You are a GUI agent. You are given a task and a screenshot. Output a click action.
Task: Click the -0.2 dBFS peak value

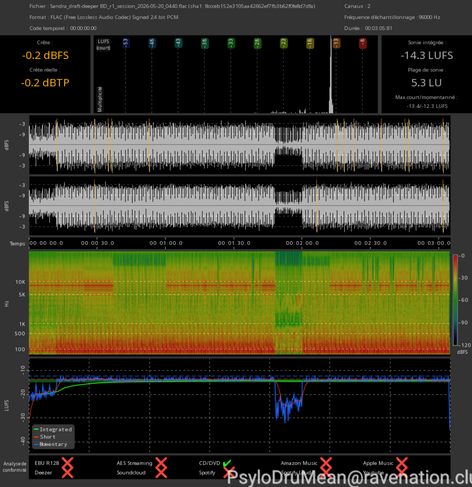click(45, 55)
